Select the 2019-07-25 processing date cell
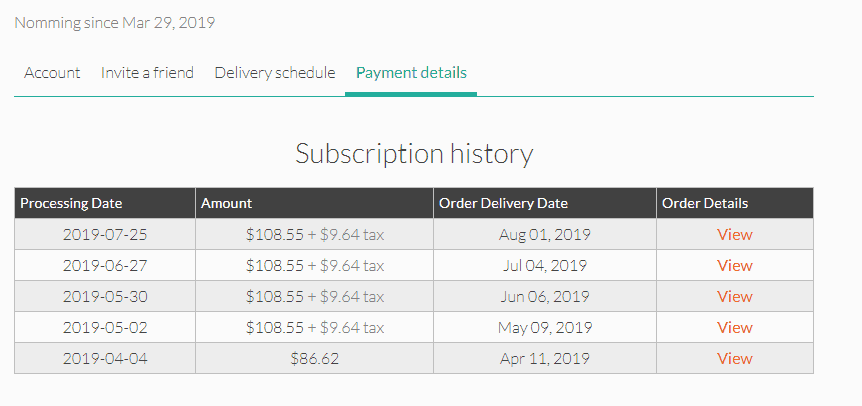Image resolution: width=862 pixels, height=406 pixels. [x=105, y=235]
